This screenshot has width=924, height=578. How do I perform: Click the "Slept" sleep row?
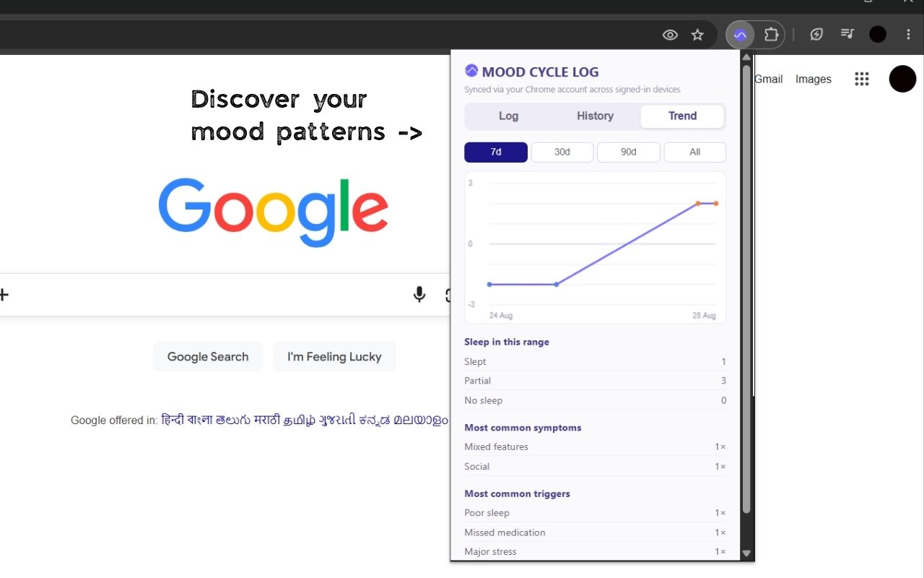pyautogui.click(x=596, y=361)
